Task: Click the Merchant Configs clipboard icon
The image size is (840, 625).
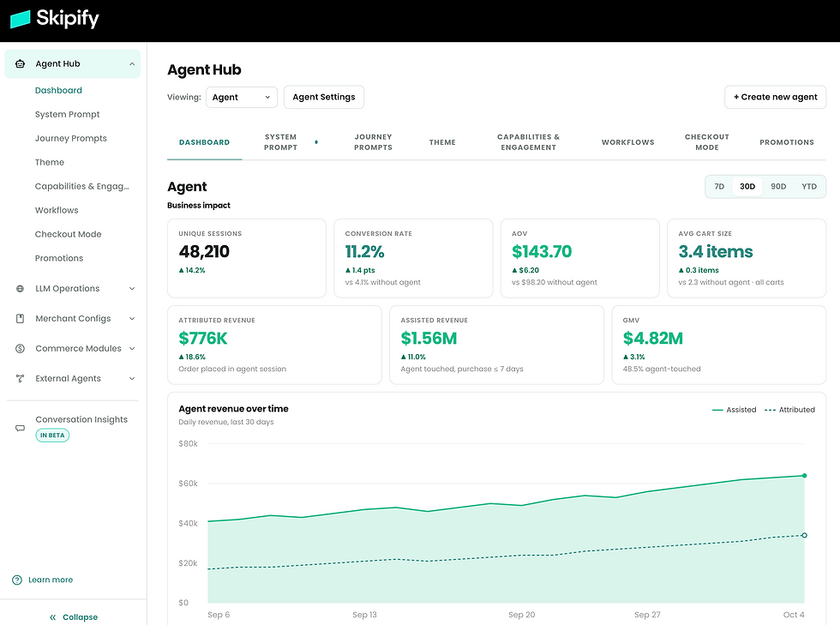Action: click(20, 318)
